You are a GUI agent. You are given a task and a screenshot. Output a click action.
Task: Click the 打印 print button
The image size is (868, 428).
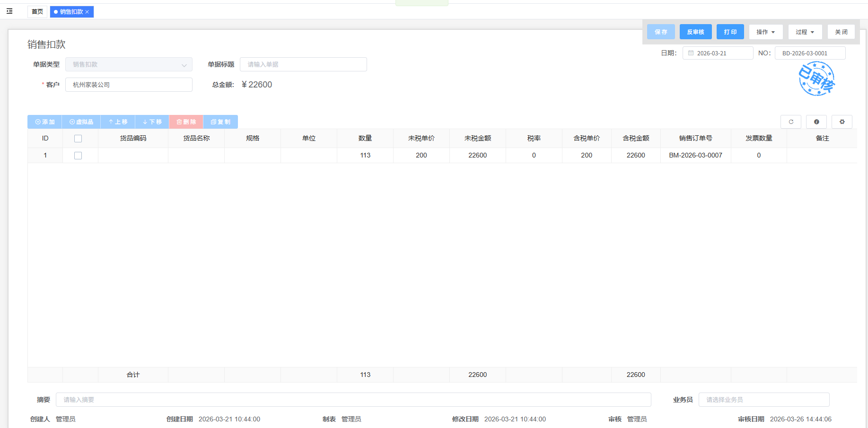point(730,32)
